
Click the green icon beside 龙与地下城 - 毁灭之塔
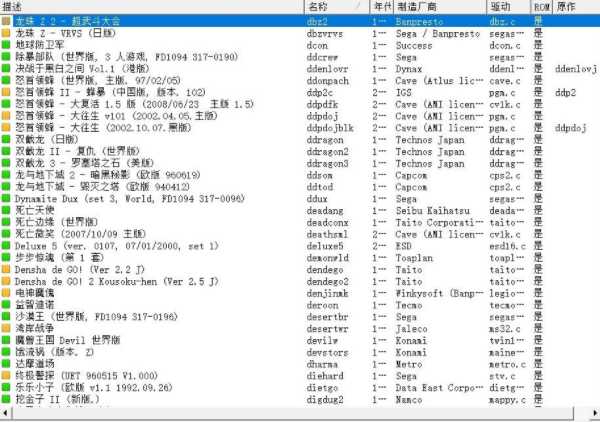[6, 186]
